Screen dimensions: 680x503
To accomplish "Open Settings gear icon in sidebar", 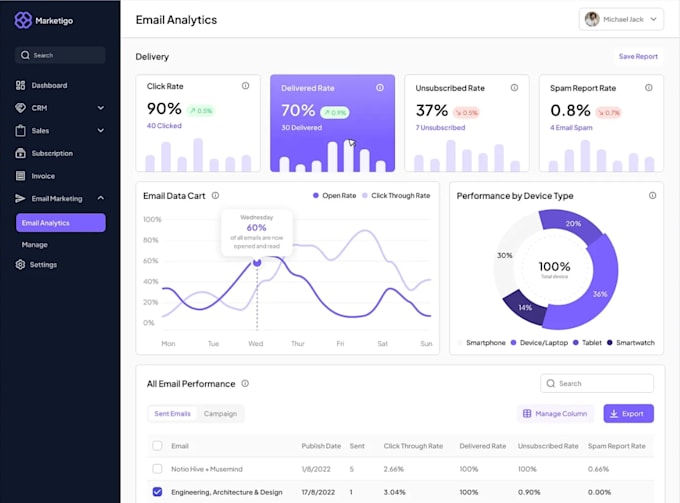I will coord(20,265).
